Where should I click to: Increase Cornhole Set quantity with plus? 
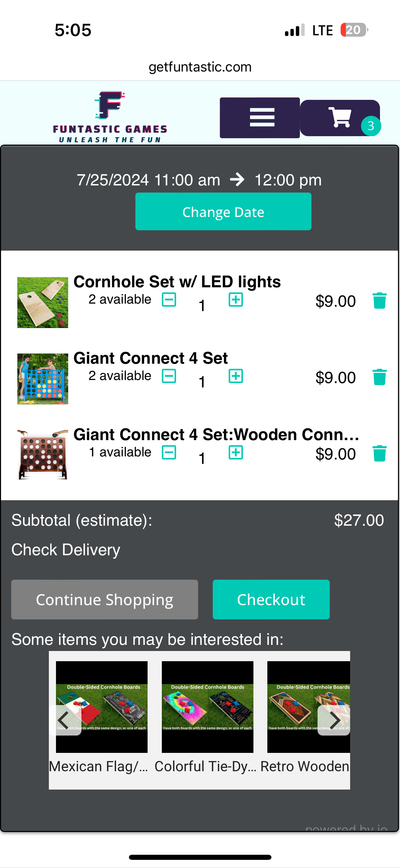[236, 300]
